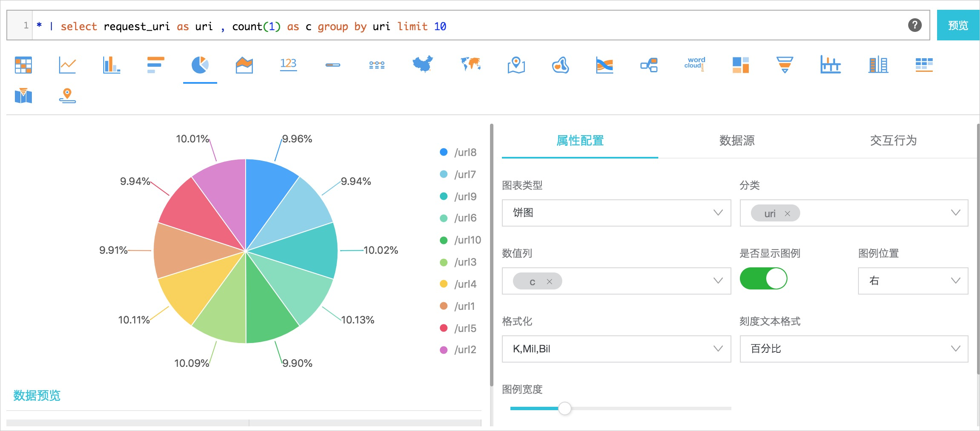Viewport: 980px width, 431px height.
Task: Switch to 数据源 tab
Action: pos(737,140)
